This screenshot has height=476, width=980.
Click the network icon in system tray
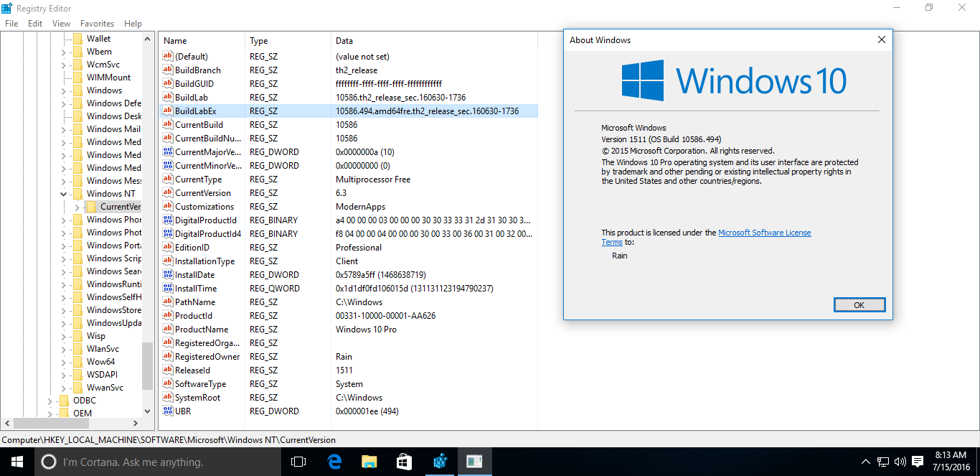pos(882,462)
